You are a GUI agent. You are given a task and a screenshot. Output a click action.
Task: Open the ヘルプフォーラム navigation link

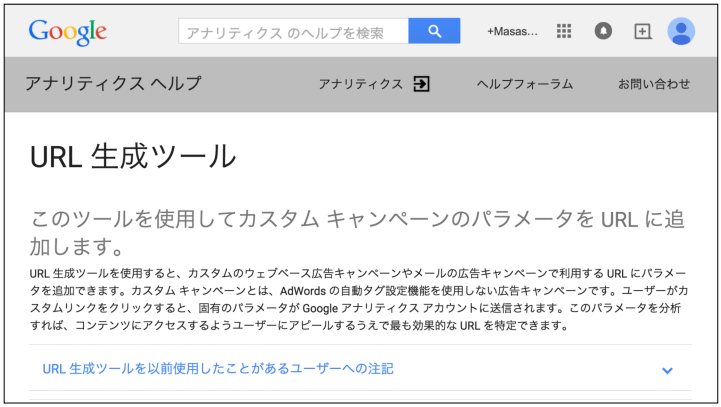(525, 84)
